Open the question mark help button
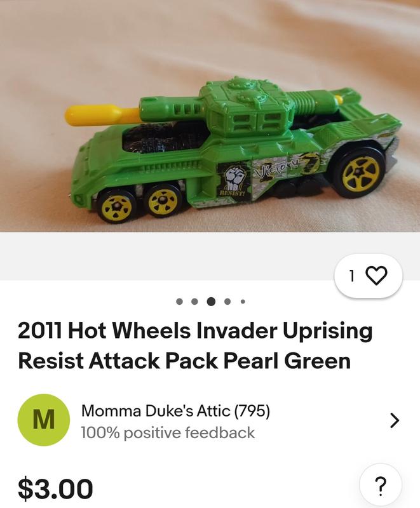The height and width of the screenshot is (508, 420). point(381,486)
